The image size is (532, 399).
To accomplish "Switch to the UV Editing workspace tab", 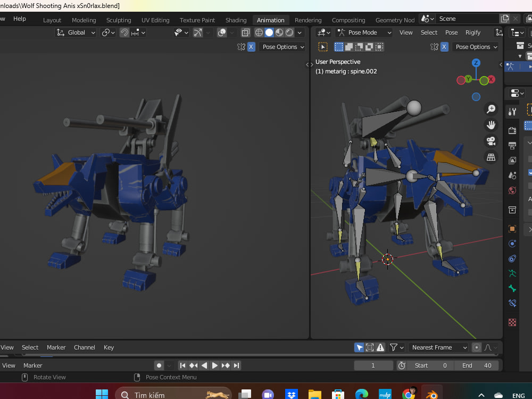I will click(155, 20).
